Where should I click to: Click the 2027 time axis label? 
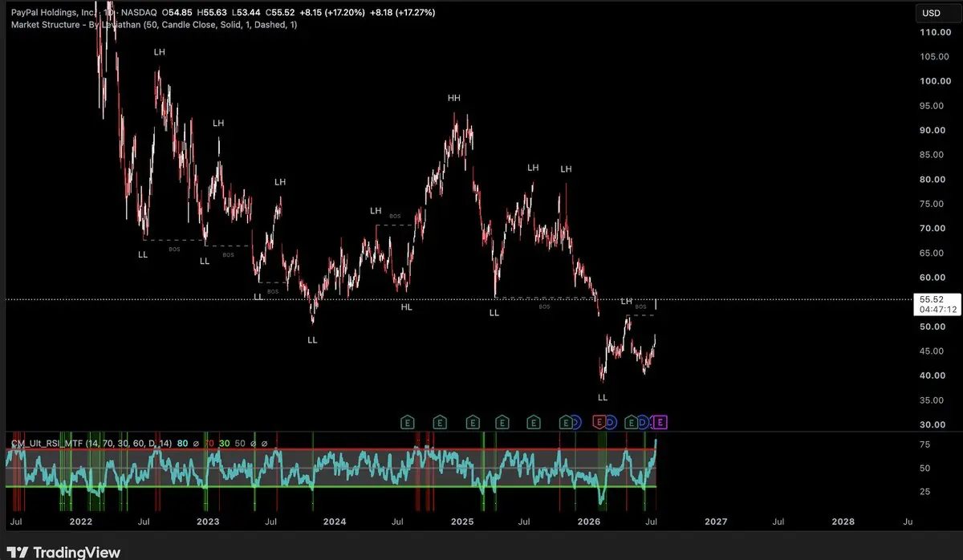pyautogui.click(x=717, y=521)
